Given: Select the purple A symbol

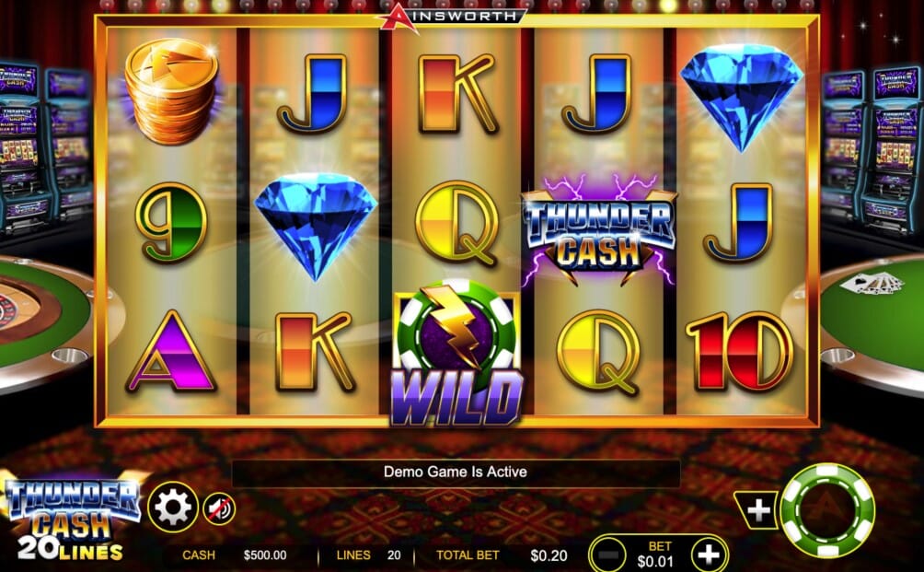Looking at the screenshot, I should 171,352.
